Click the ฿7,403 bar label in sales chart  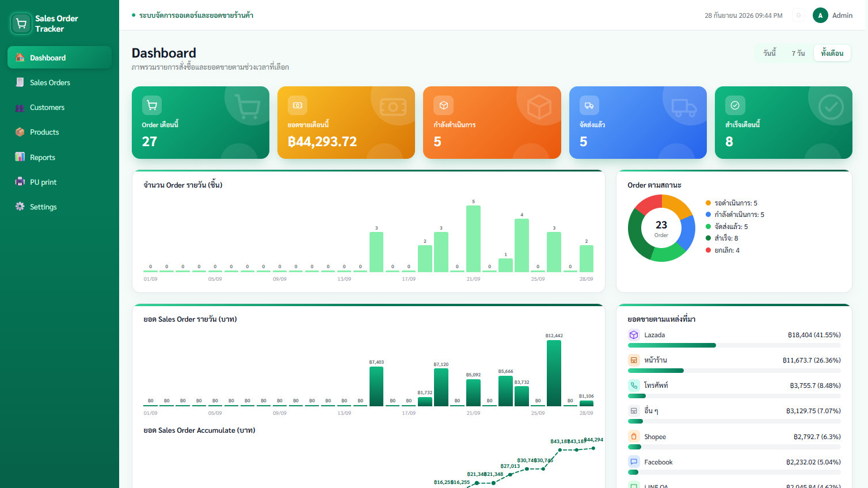(376, 363)
